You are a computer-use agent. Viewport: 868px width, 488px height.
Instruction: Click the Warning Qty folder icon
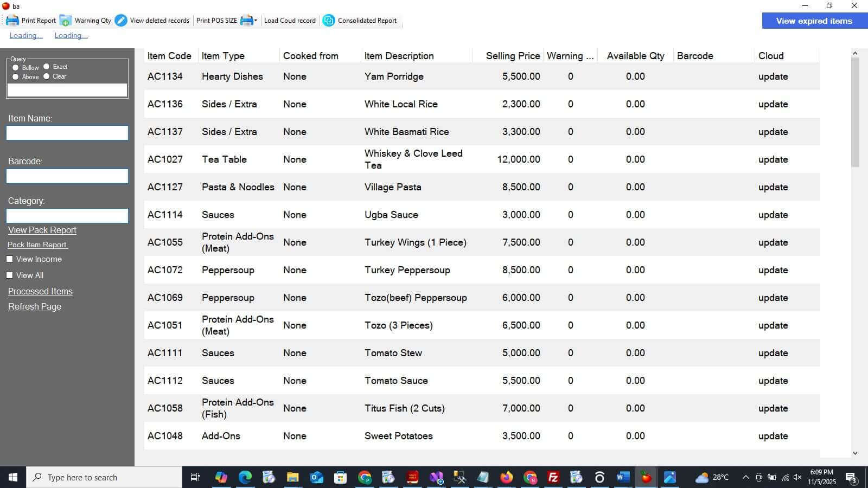point(66,21)
